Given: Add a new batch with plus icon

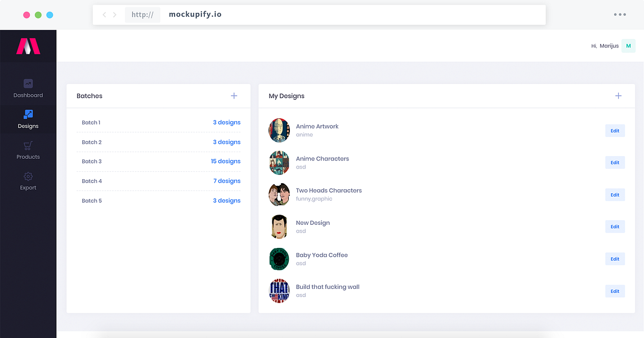Looking at the screenshot, I should tap(234, 96).
